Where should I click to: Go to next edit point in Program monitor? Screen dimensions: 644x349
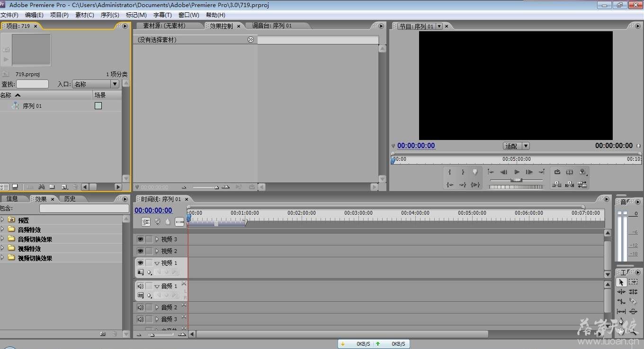542,172
